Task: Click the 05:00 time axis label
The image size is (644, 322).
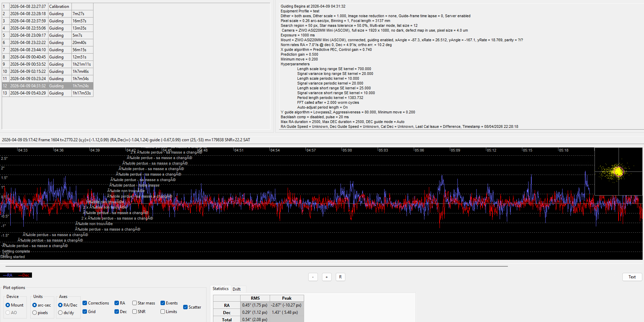Action: [347, 150]
